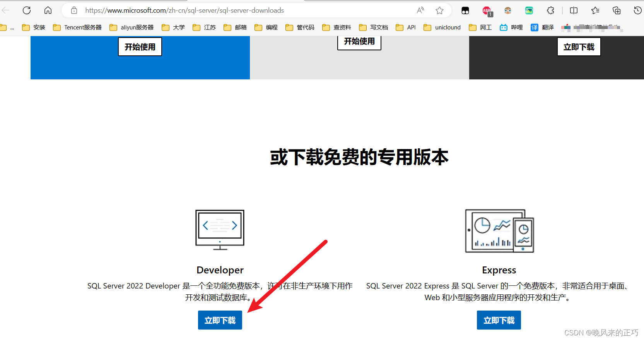Open the Tampermonkey extension icon
The width and height of the screenshot is (644, 340).
click(465, 11)
